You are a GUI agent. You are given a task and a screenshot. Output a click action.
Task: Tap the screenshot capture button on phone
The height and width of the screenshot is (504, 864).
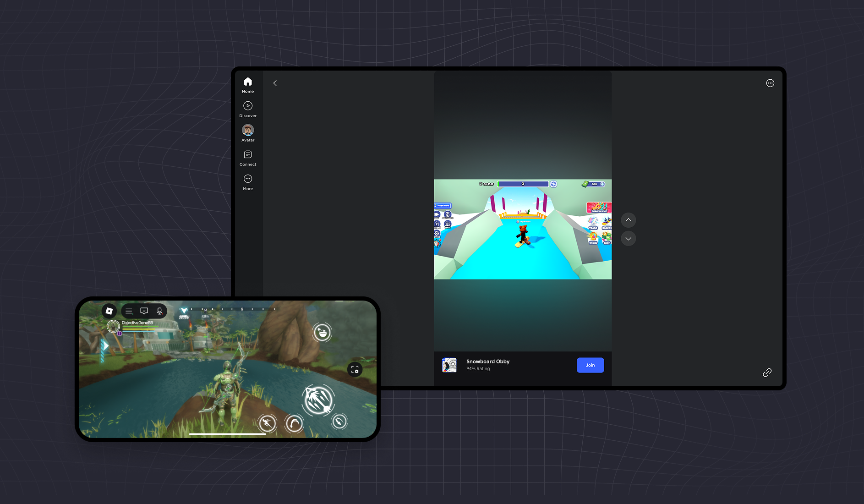point(355,369)
